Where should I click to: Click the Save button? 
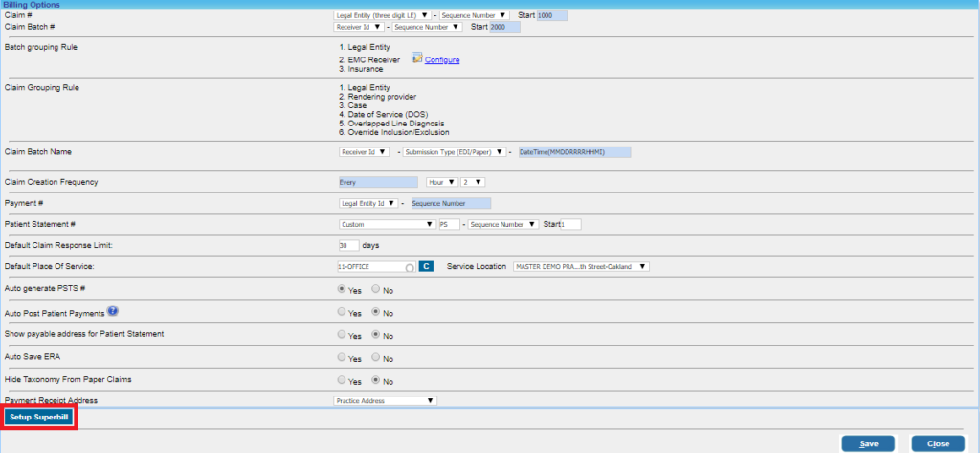pyautogui.click(x=868, y=443)
